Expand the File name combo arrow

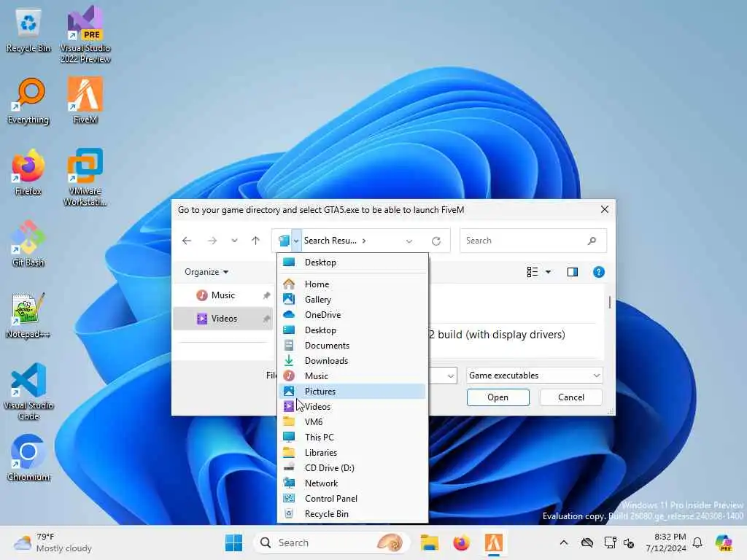[x=451, y=376]
